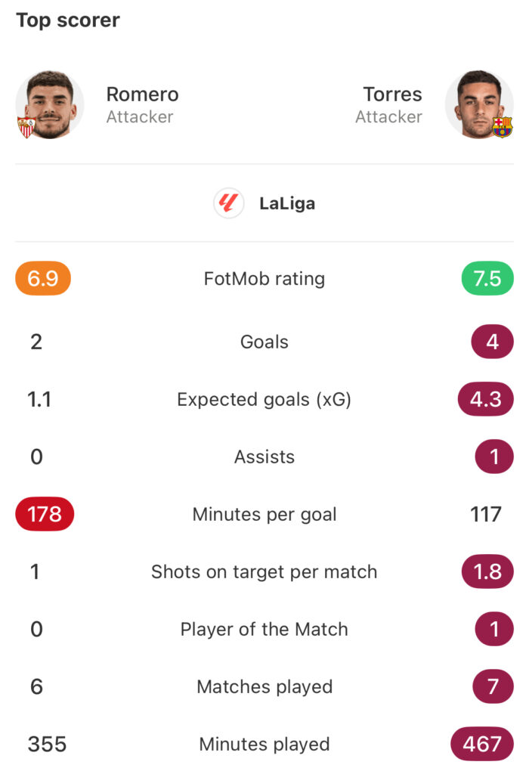This screenshot has height=774, width=532.
Task: Open Romero's player name link
Action: pos(142,94)
